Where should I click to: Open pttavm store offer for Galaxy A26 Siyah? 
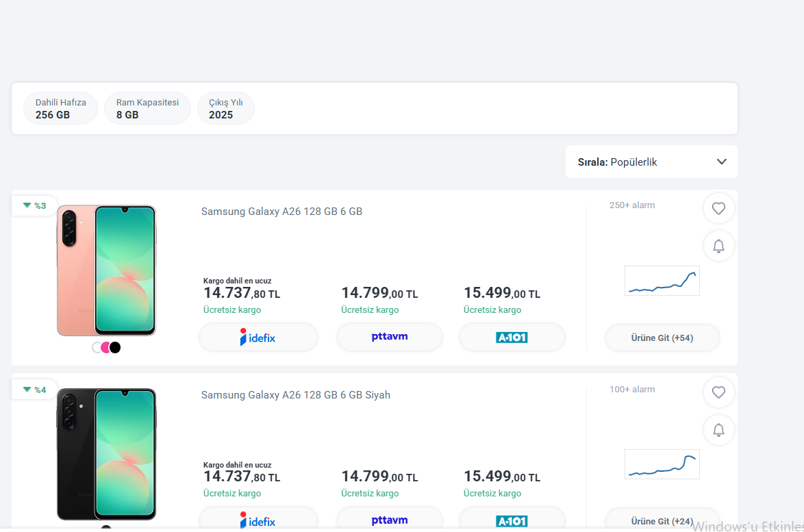pyautogui.click(x=389, y=520)
